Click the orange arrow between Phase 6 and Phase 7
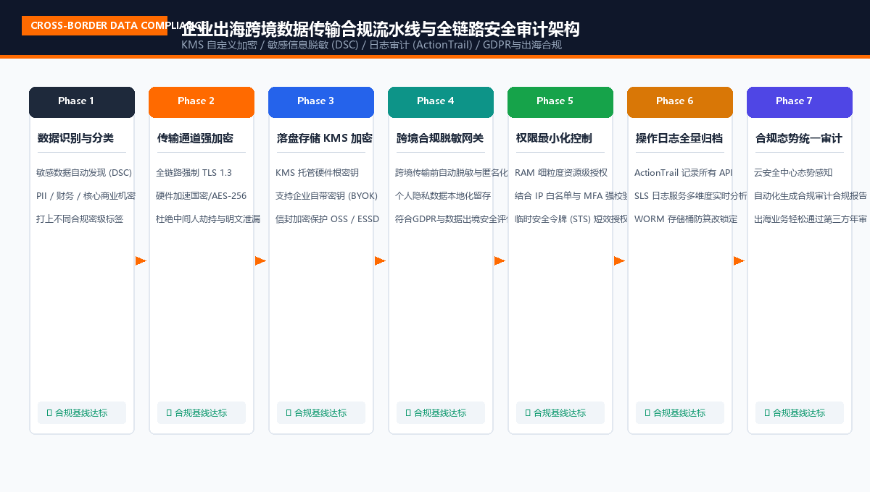Image resolution: width=870 pixels, height=492 pixels. click(x=739, y=261)
